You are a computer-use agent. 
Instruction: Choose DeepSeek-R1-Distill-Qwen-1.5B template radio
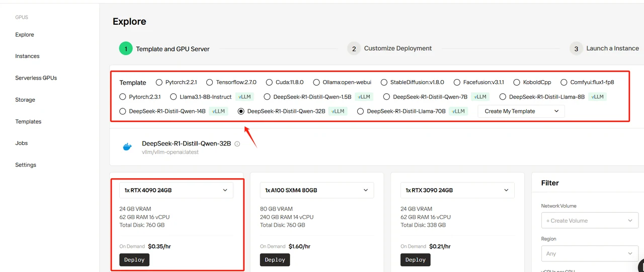(268, 97)
